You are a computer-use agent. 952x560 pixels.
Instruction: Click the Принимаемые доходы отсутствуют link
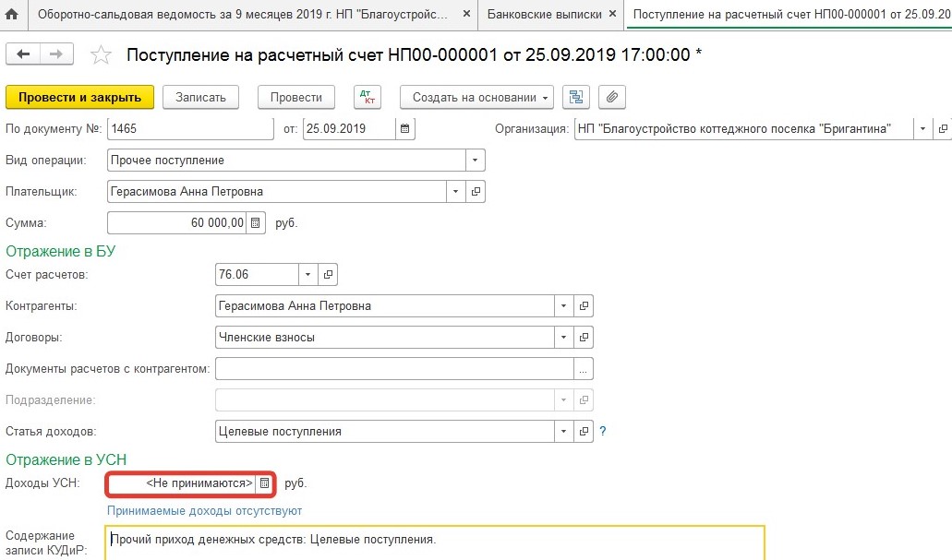[x=204, y=511]
